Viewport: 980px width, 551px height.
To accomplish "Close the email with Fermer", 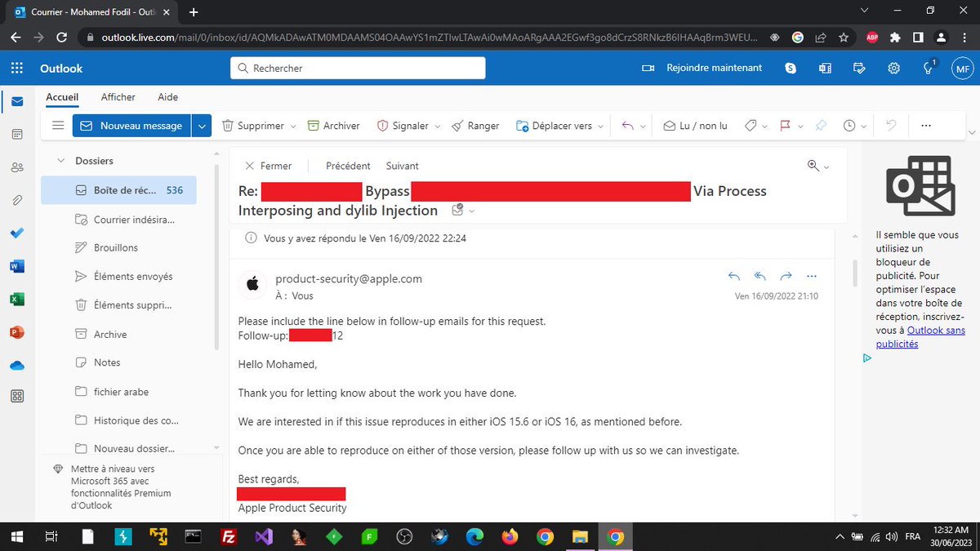I will point(268,166).
